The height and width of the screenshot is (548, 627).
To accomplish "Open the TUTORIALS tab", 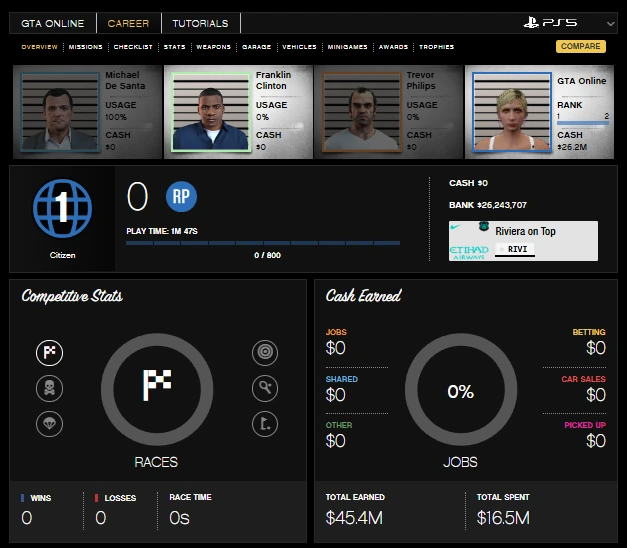I will [200, 23].
